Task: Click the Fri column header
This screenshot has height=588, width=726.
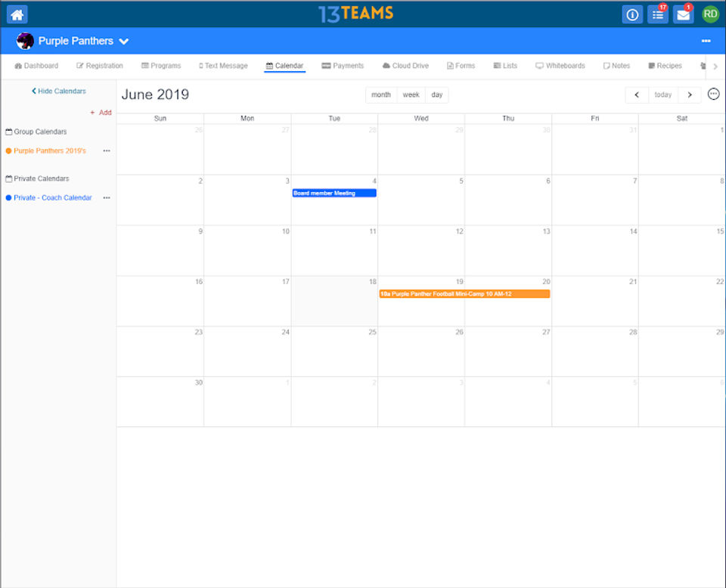Action: coord(595,119)
